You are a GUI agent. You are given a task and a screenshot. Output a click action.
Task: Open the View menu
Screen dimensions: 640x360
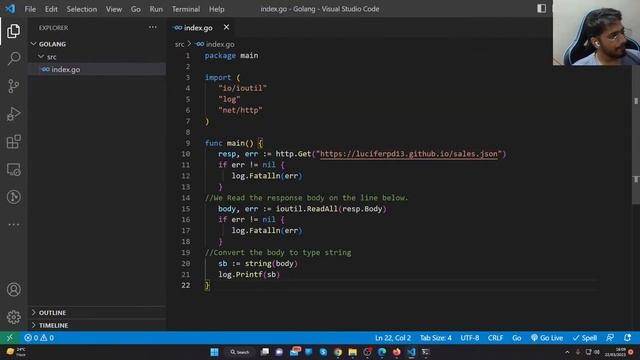coord(114,9)
